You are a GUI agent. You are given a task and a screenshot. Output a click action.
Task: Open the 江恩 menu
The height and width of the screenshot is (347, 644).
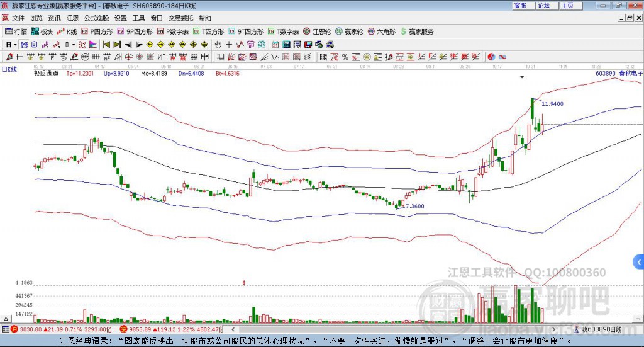(72, 18)
